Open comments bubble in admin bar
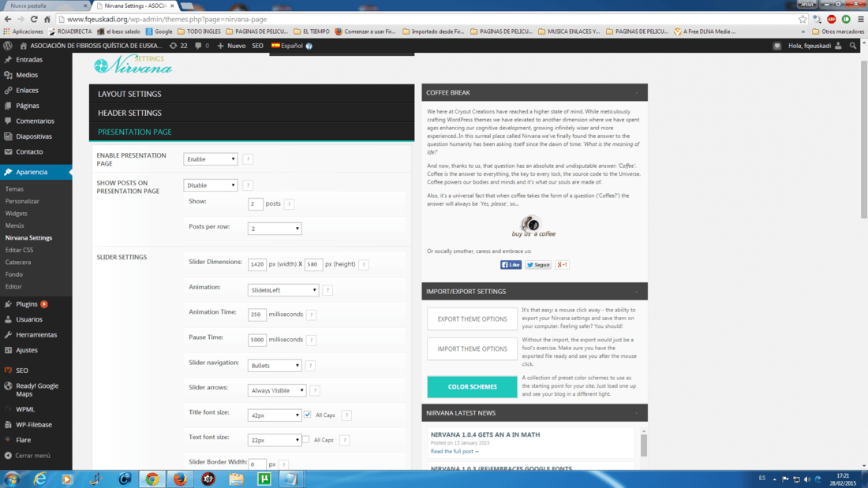 click(x=202, y=46)
